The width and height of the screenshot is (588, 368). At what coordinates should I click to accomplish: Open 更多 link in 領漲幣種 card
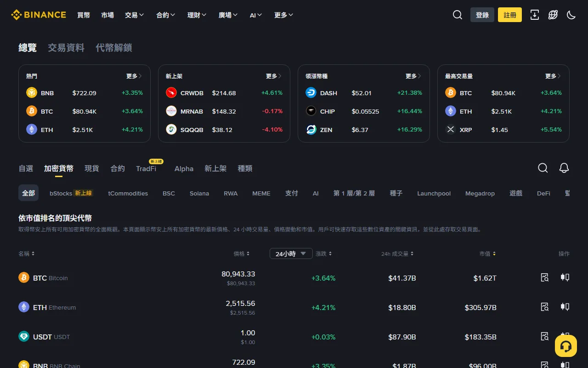[x=413, y=76]
